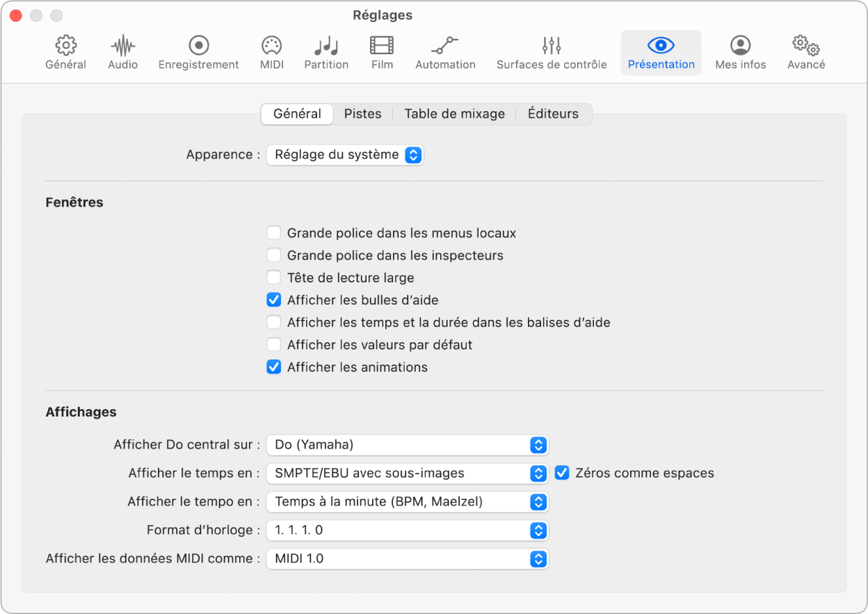Switch to the Pistes sub-tab
The width and height of the screenshot is (868, 614).
tap(362, 114)
